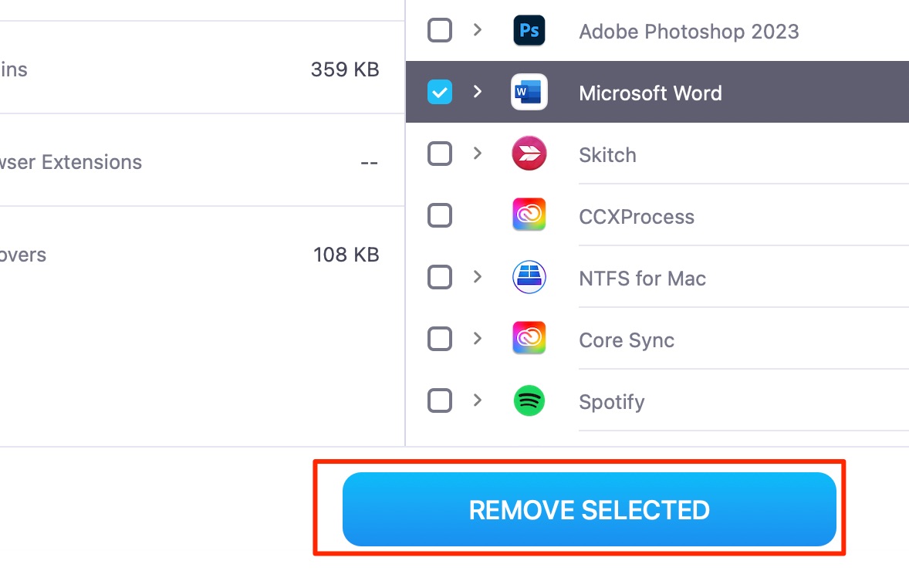Tick the Spotify checkbox
Screen dimensions: 909x588
439,400
